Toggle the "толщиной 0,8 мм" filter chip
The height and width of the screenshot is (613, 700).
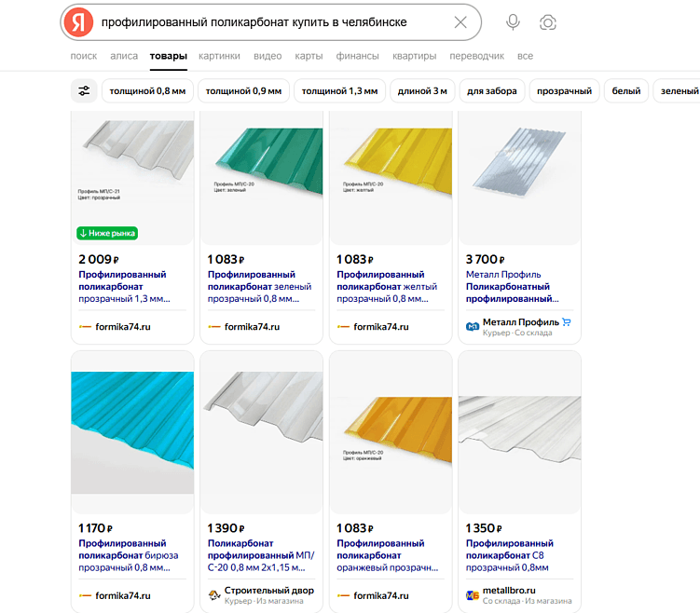147,91
